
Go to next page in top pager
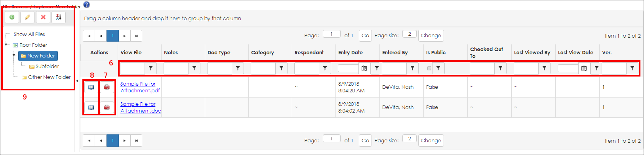[x=124, y=36]
